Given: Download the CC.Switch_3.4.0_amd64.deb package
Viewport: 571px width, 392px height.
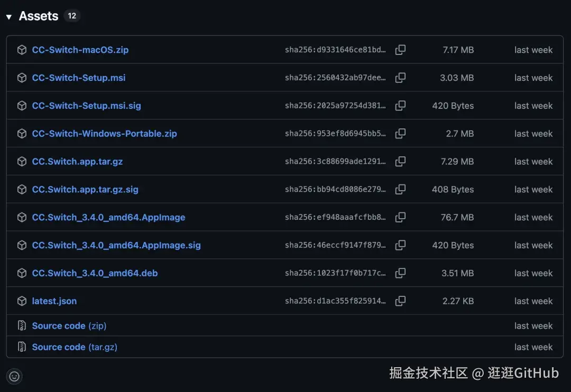Looking at the screenshot, I should 95,273.
